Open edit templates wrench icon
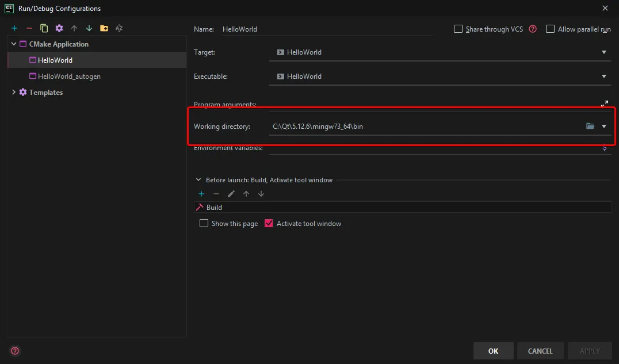 tap(59, 28)
